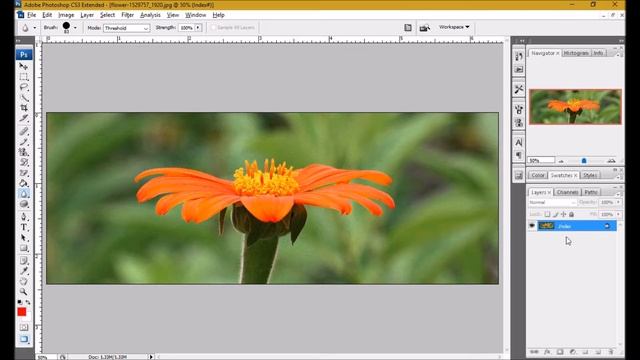Select the Dodge tool

click(x=24, y=204)
